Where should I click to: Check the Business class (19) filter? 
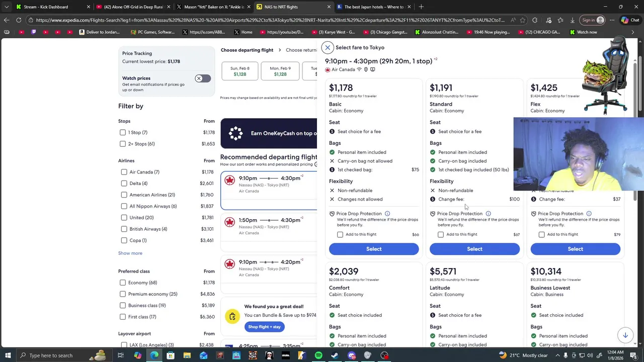click(123, 305)
